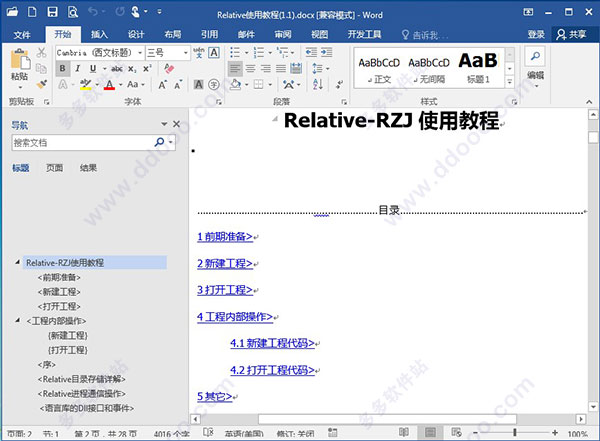The image size is (600, 441).
Task: Click the Phonetic Guide icon
Action: point(199,52)
